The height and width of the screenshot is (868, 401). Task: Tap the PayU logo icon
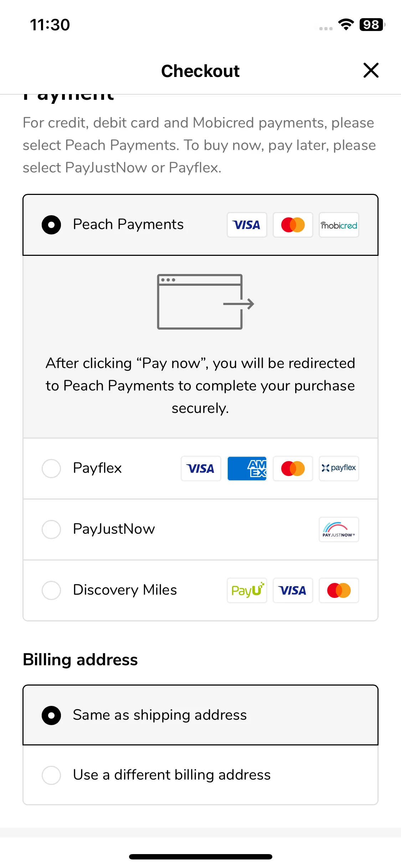[247, 590]
